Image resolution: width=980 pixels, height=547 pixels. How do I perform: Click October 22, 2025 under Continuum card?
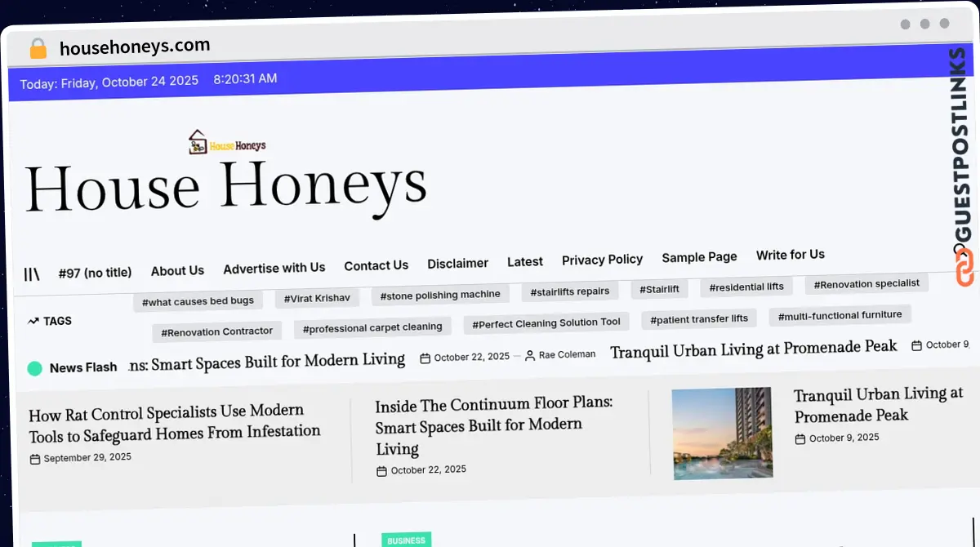[x=429, y=470]
